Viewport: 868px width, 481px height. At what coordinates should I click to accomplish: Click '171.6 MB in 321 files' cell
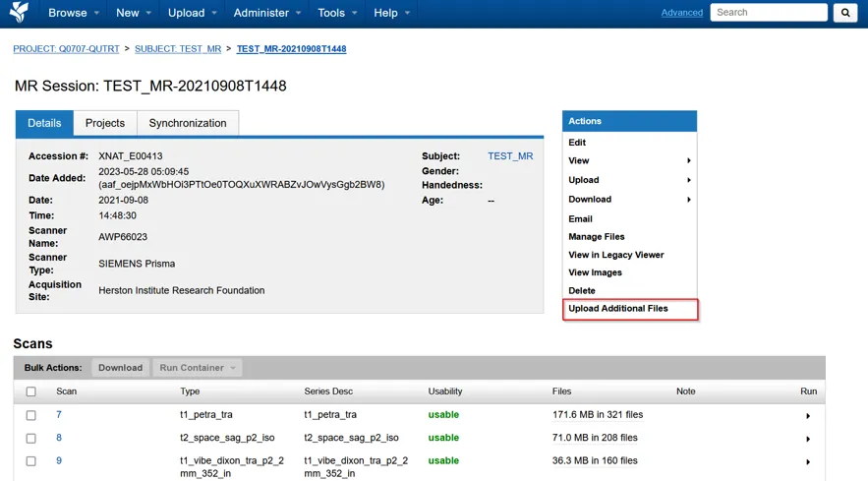click(598, 414)
